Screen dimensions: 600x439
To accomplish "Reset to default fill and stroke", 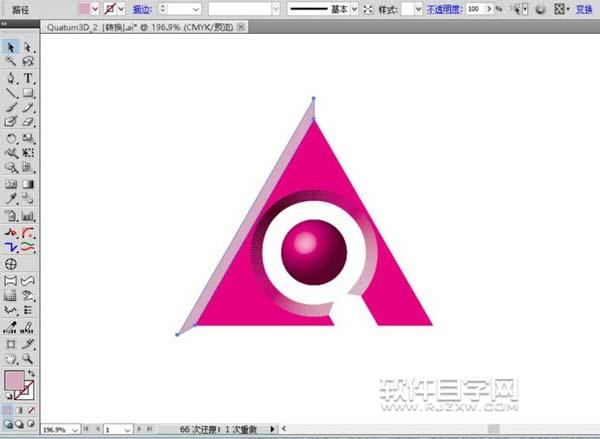I will tap(8, 397).
